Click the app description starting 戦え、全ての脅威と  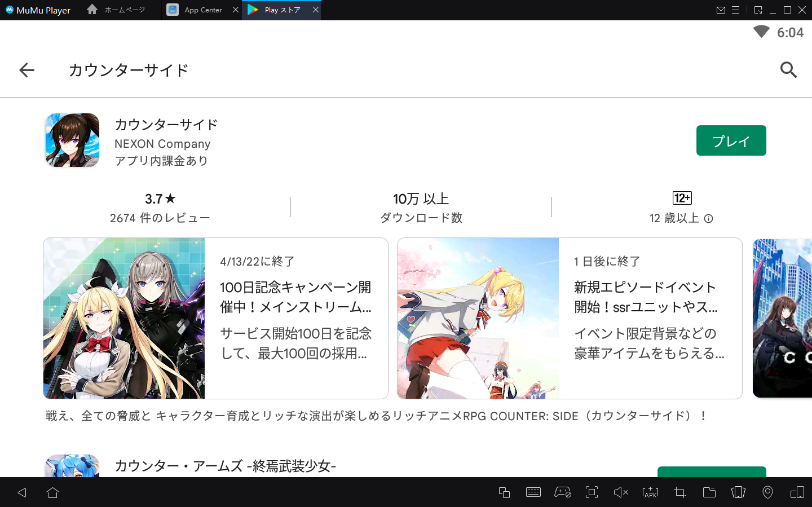[376, 416]
